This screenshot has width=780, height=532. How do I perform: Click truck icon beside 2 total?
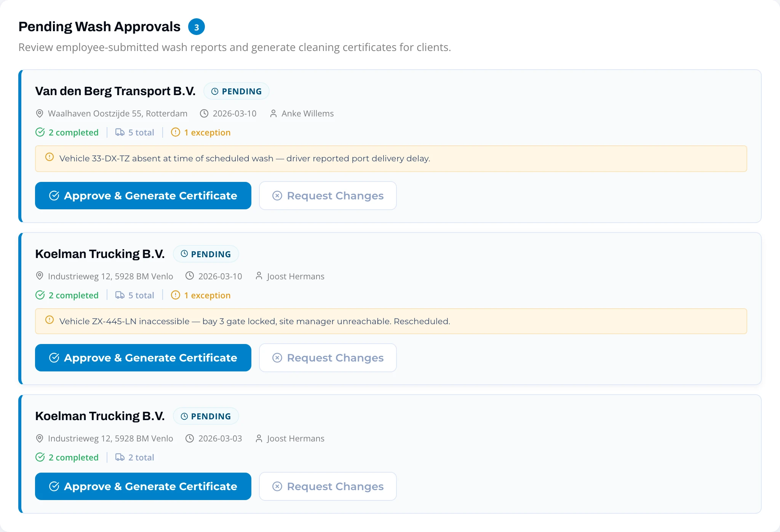[120, 457]
